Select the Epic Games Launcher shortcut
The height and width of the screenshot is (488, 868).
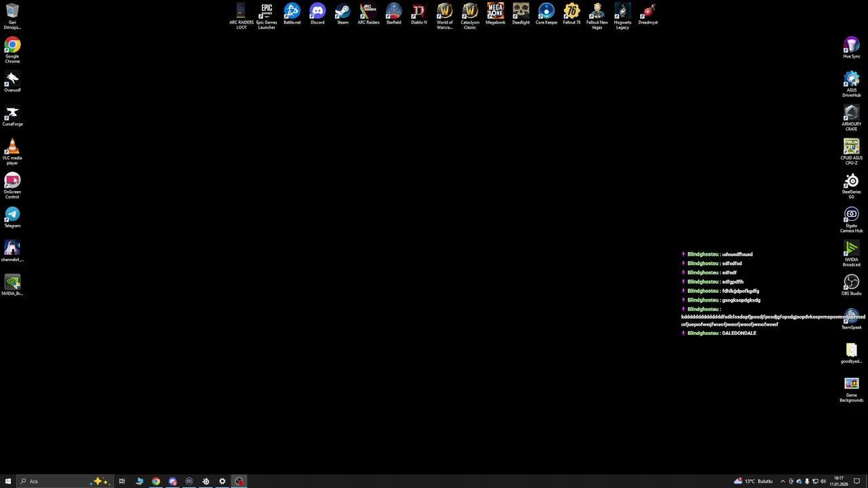(267, 16)
